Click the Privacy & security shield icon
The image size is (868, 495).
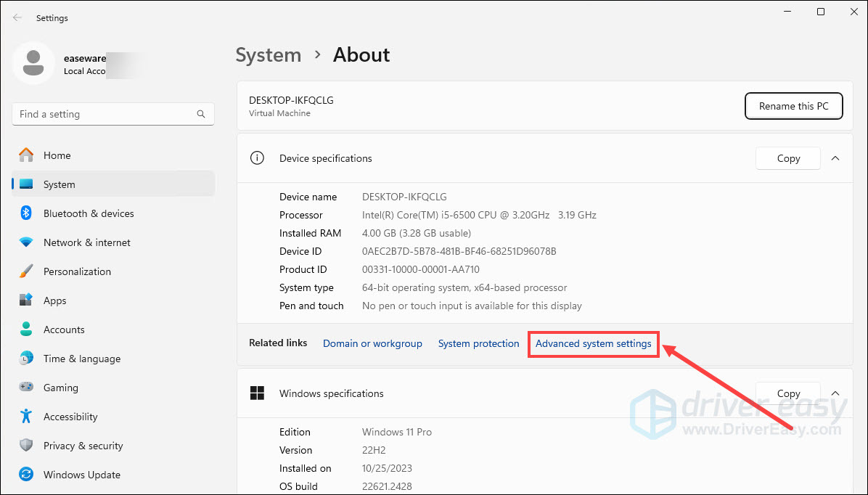coord(26,445)
